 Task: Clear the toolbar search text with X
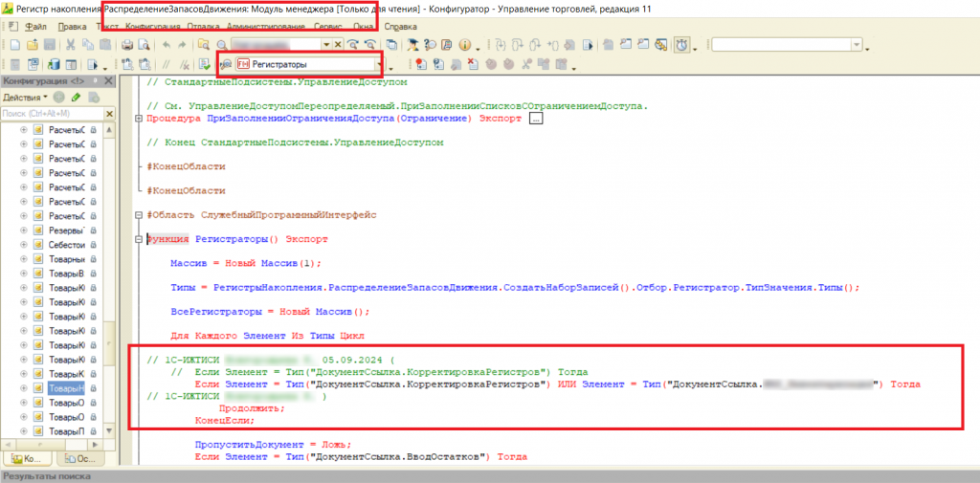tap(338, 44)
